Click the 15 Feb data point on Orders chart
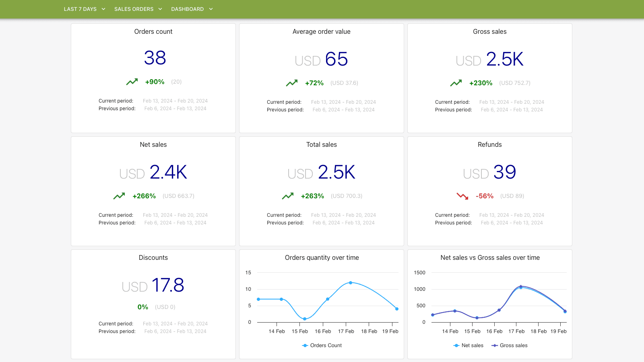 point(305,319)
